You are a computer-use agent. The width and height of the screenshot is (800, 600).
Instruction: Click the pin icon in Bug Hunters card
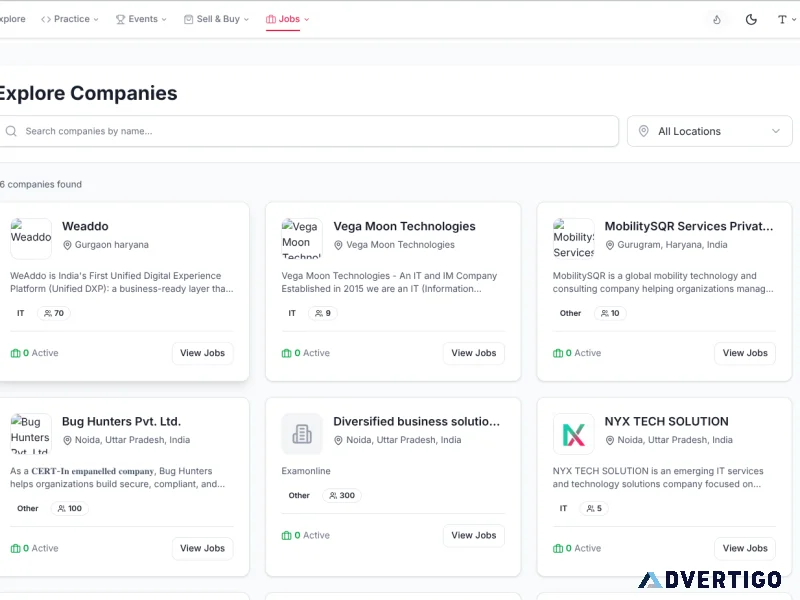pyautogui.click(x=67, y=440)
